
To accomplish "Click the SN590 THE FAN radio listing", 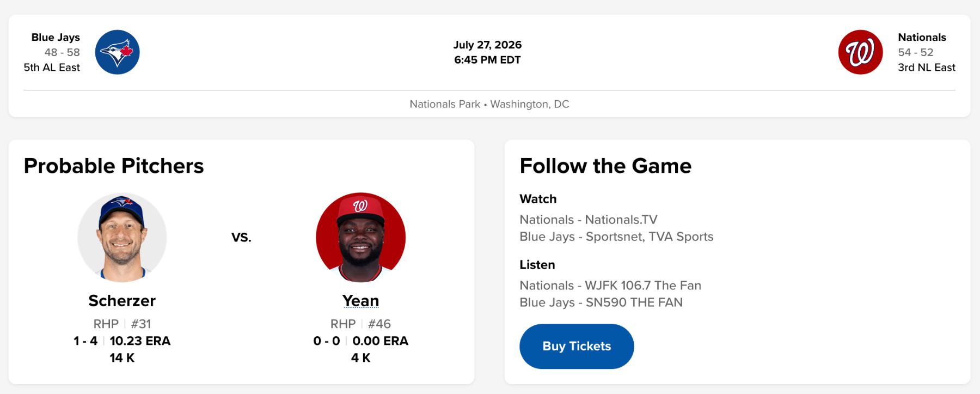I will (601, 302).
